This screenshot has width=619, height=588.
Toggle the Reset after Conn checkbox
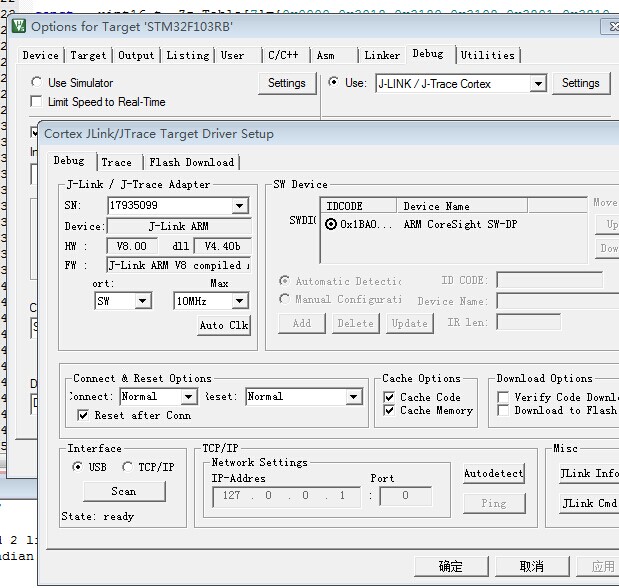pos(83,415)
